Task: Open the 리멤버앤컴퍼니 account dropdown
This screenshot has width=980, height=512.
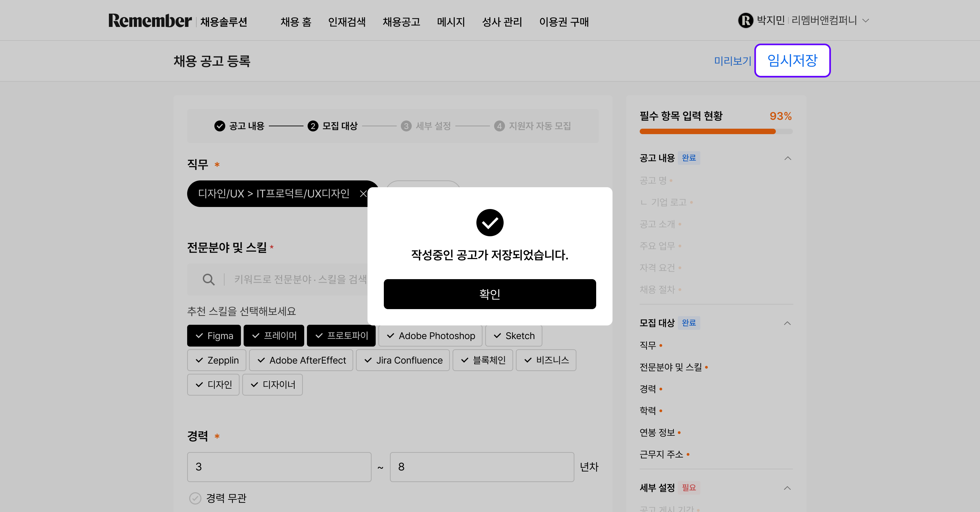Action: (866, 20)
